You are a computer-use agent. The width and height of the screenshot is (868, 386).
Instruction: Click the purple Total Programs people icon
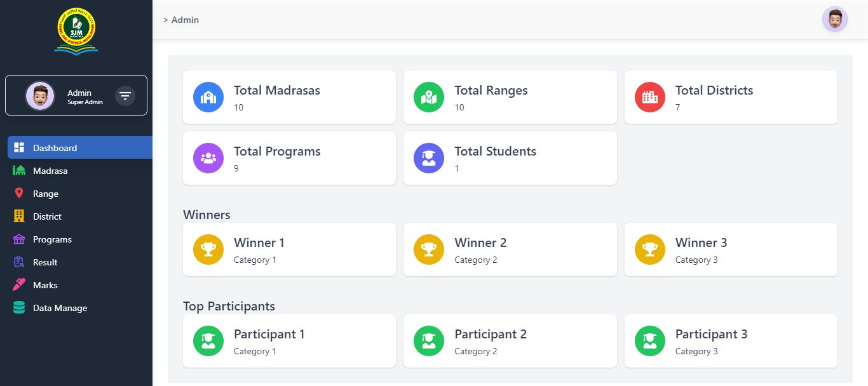208,158
